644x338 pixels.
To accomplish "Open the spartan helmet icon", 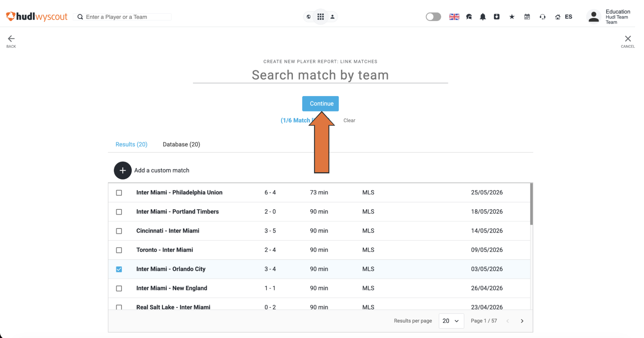I will (469, 17).
